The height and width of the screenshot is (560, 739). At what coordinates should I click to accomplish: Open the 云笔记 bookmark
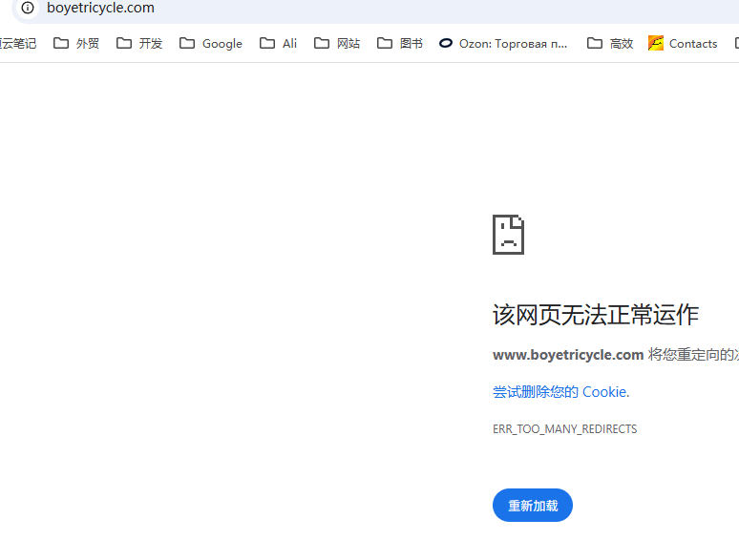click(18, 43)
